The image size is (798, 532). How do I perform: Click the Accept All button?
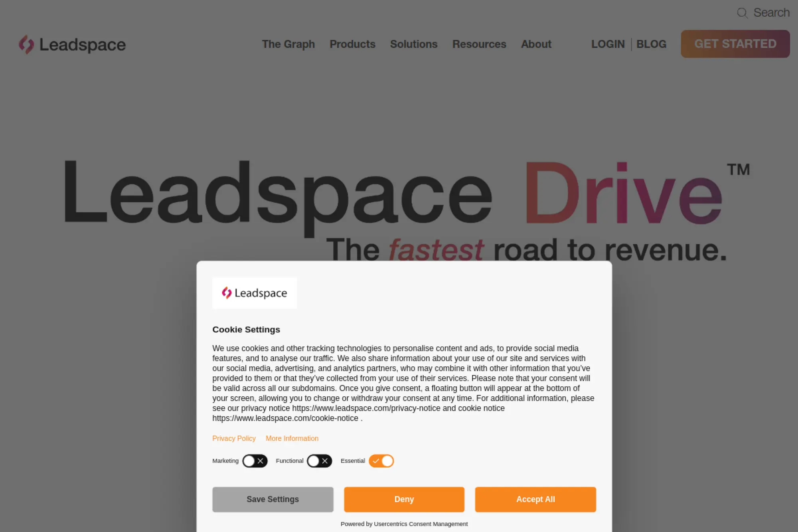(x=535, y=499)
